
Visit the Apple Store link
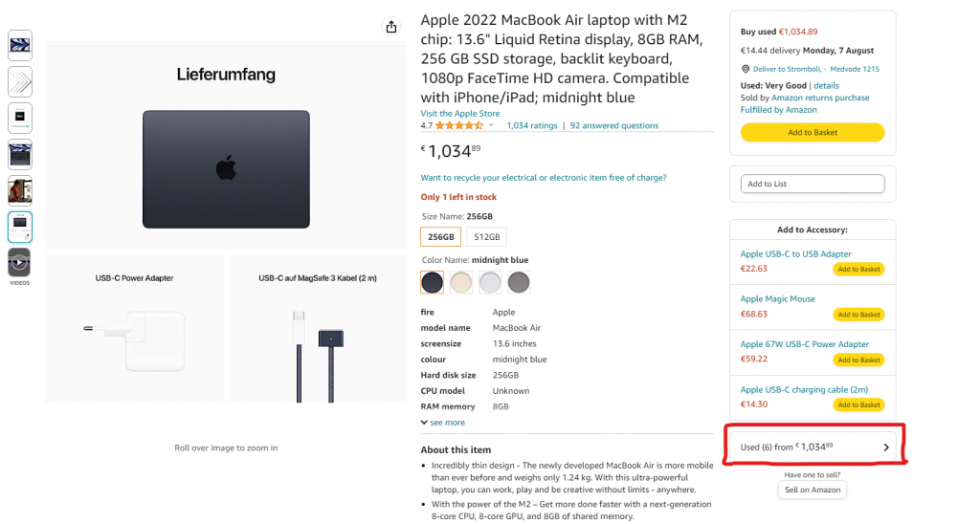459,113
